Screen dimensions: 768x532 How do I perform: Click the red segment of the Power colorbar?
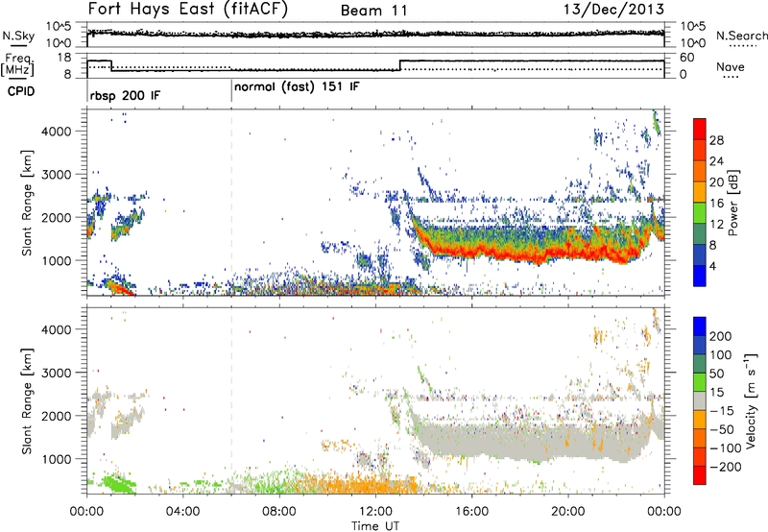(x=700, y=129)
